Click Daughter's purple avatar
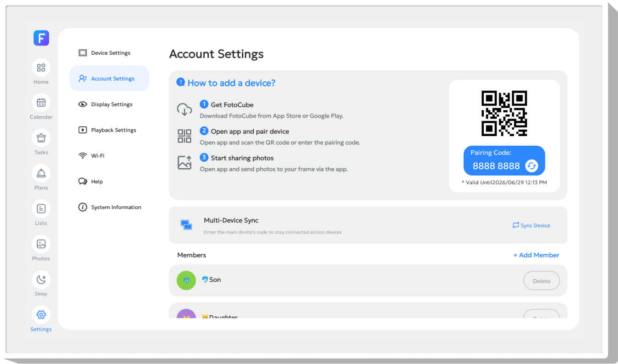Viewport: 618px width, 364px height. pyautogui.click(x=186, y=313)
